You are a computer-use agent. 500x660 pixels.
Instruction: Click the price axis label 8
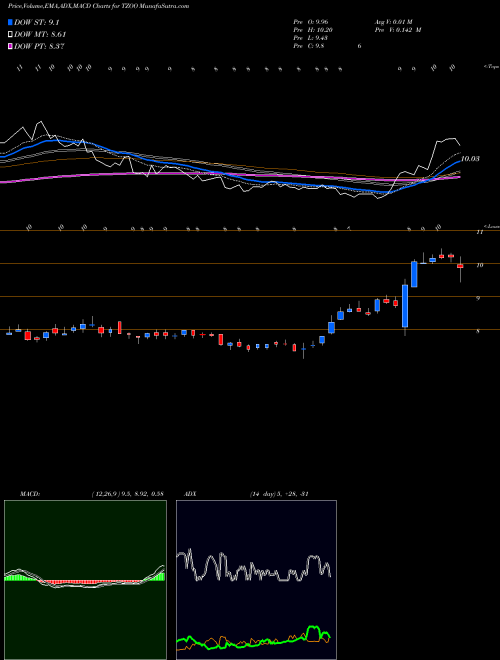pyautogui.click(x=478, y=331)
